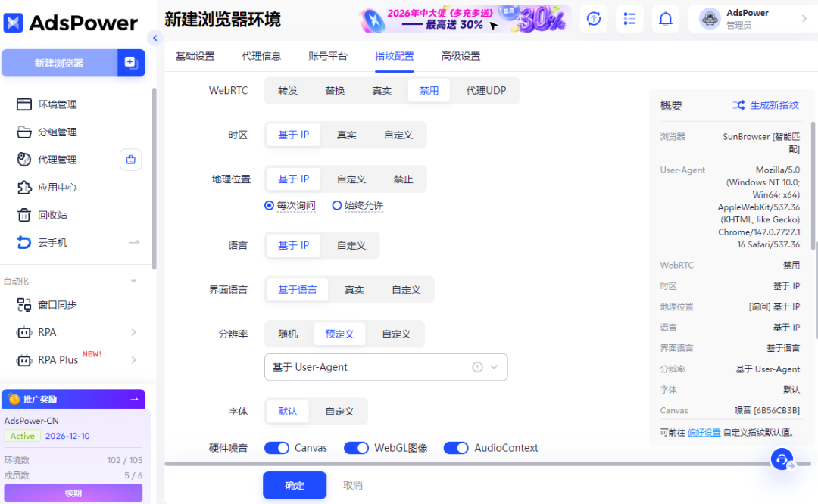Viewport: 818px width, 504px height.
Task: Switch to the 指纹配置 tab
Action: (x=395, y=56)
